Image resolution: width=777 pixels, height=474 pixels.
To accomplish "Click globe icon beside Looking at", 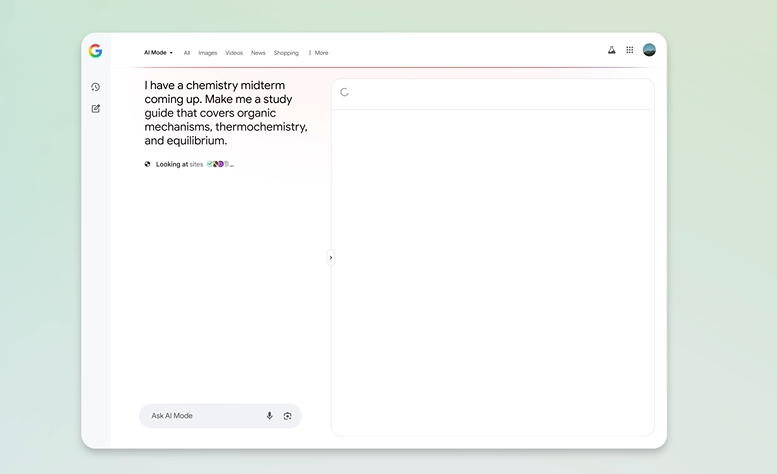I will [x=147, y=164].
